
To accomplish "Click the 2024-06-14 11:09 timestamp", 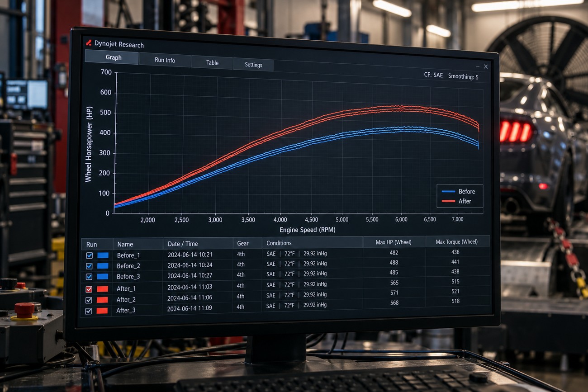I will coord(190,309).
